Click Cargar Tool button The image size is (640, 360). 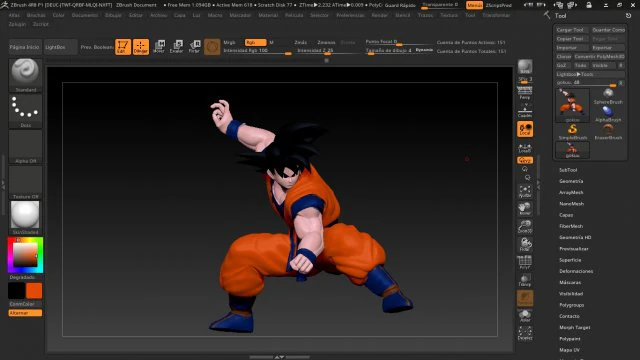click(572, 30)
